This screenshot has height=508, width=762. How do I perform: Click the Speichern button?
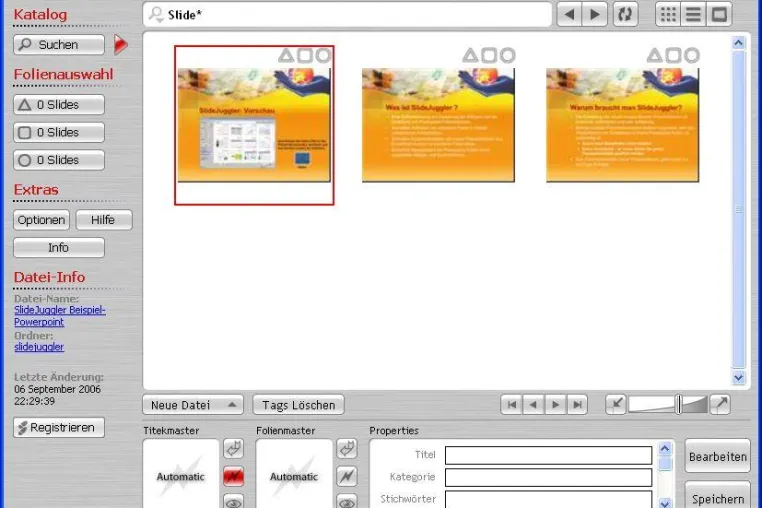[x=717, y=497]
